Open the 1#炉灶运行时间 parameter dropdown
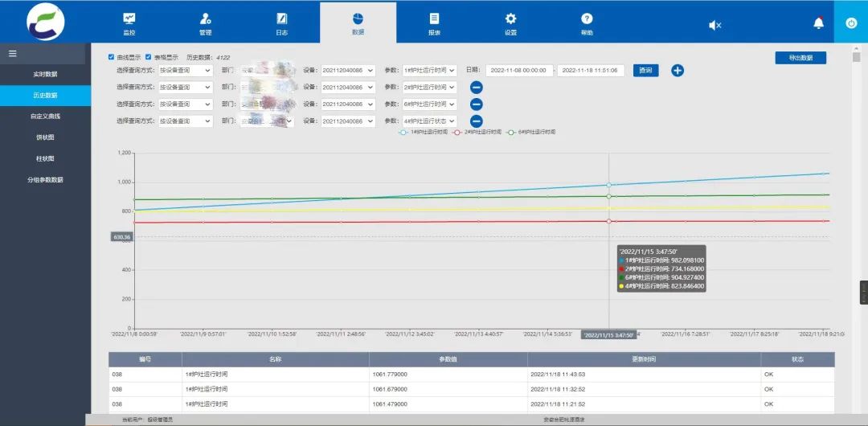This screenshot has width=868, height=426. tap(429, 71)
